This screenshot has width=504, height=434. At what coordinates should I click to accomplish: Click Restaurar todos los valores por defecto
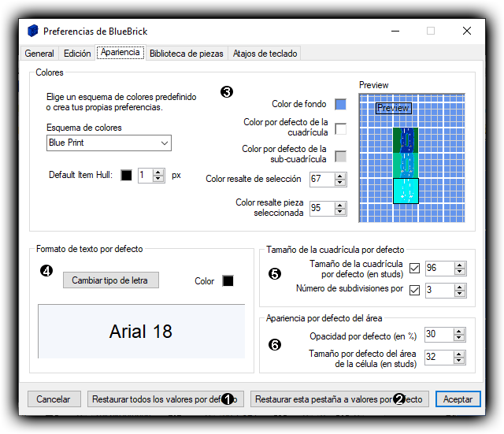click(165, 399)
